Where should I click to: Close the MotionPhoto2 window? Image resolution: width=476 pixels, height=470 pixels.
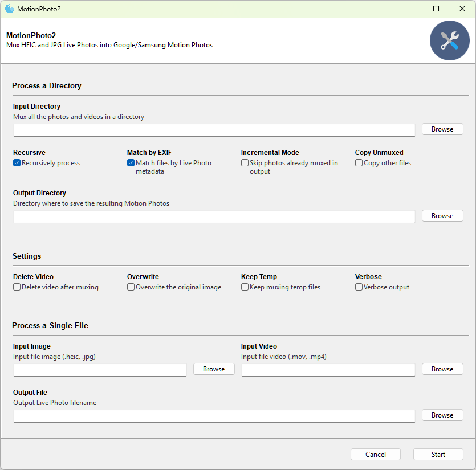tap(462, 9)
